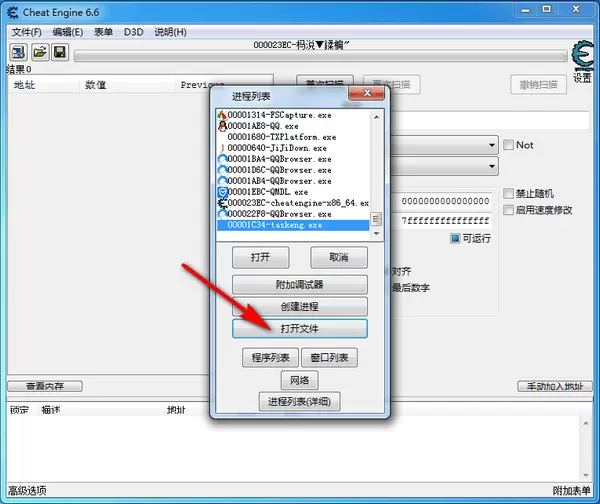Select 00001C34-taskeng.exe in process list
600x504 pixels.
[293, 225]
